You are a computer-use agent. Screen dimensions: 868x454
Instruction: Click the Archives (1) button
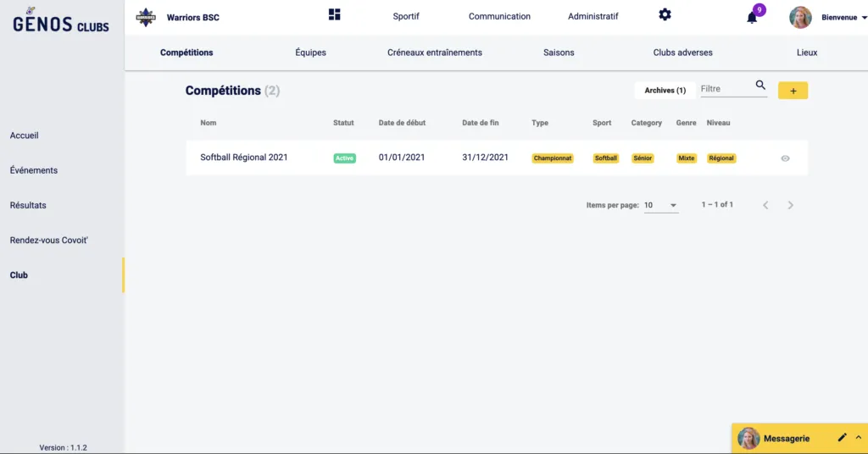[x=665, y=91]
